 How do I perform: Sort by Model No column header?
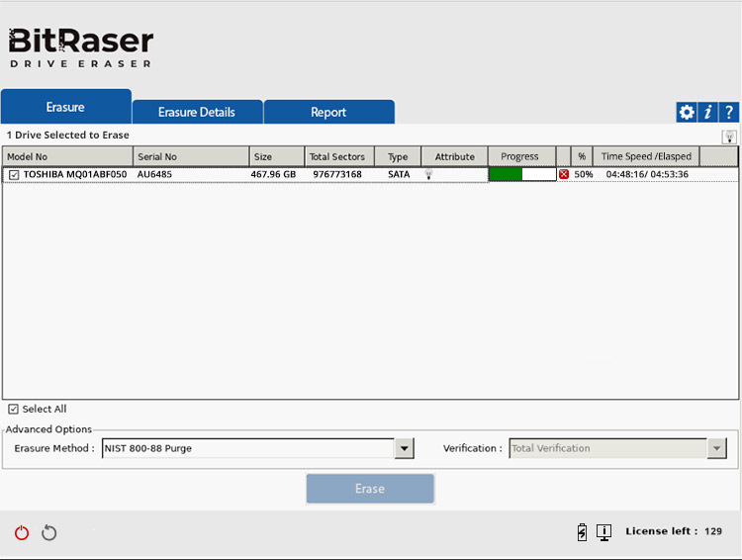click(x=67, y=156)
